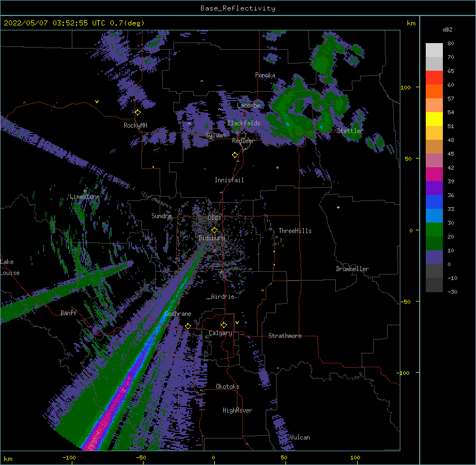Viewport: 476px width, 465px height.
Task: Click the Innisfail town label
Action: click(229, 180)
